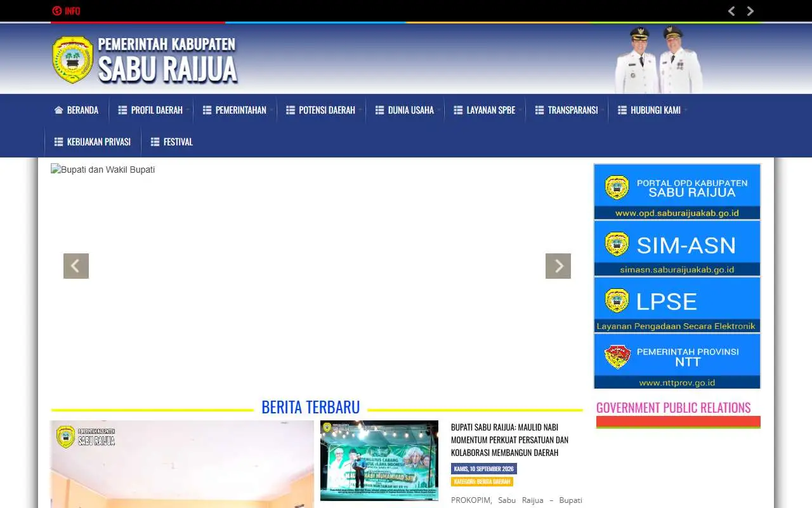The height and width of the screenshot is (508, 812).
Task: Open the Festival menu item
Action: (x=172, y=142)
